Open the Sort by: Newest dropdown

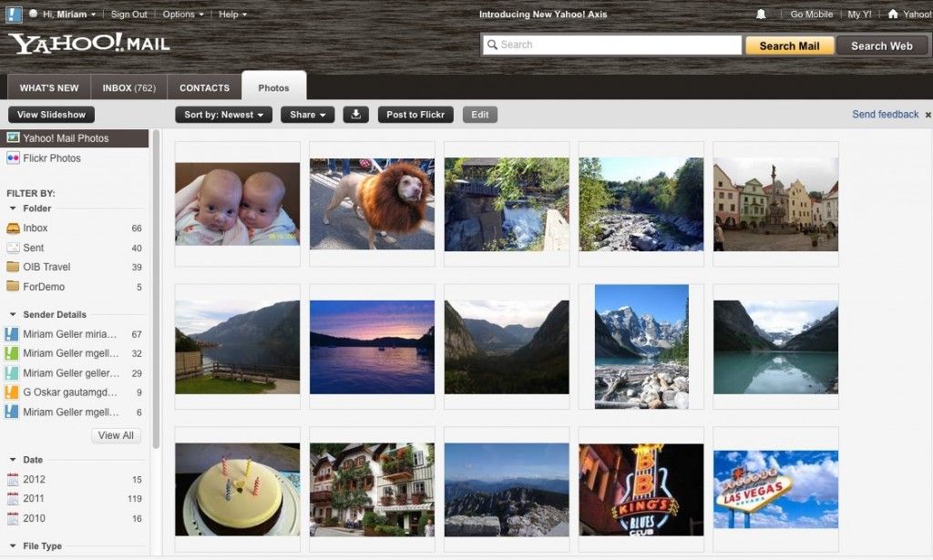click(223, 115)
